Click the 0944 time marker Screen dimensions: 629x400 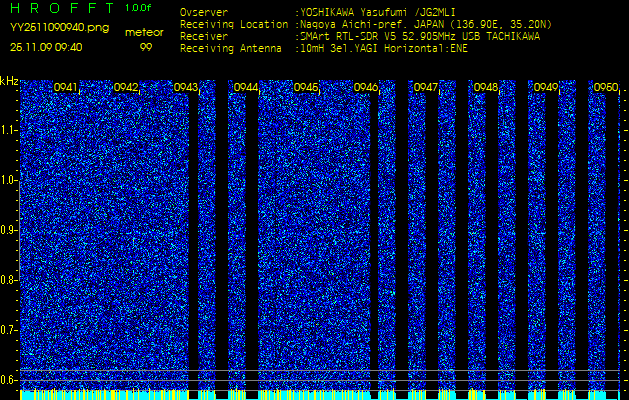[x=246, y=87]
